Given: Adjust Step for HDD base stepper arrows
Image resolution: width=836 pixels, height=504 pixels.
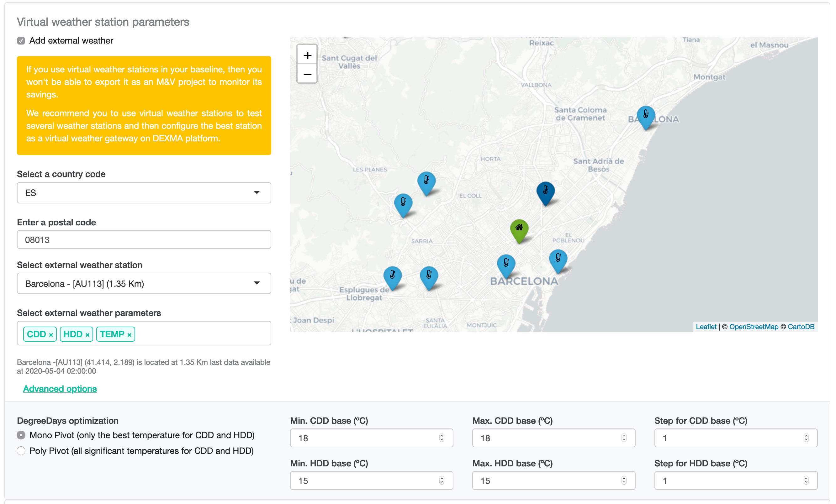Looking at the screenshot, I should tap(806, 480).
